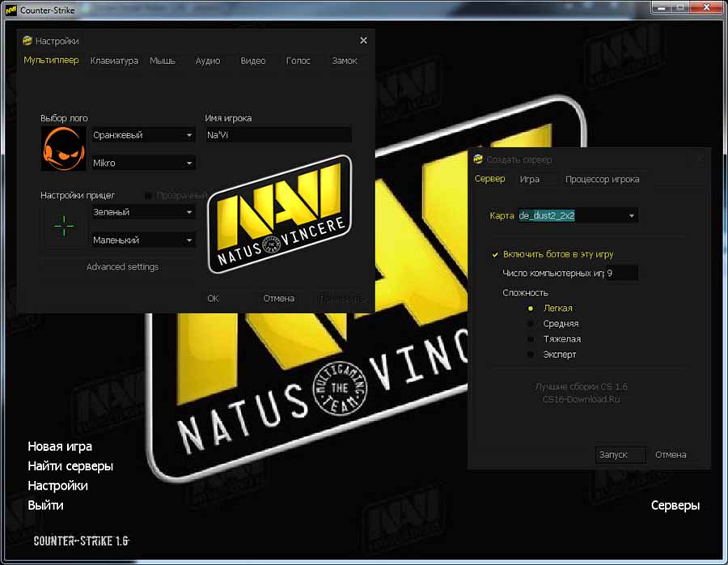Click the green crosshair preview

(64, 227)
